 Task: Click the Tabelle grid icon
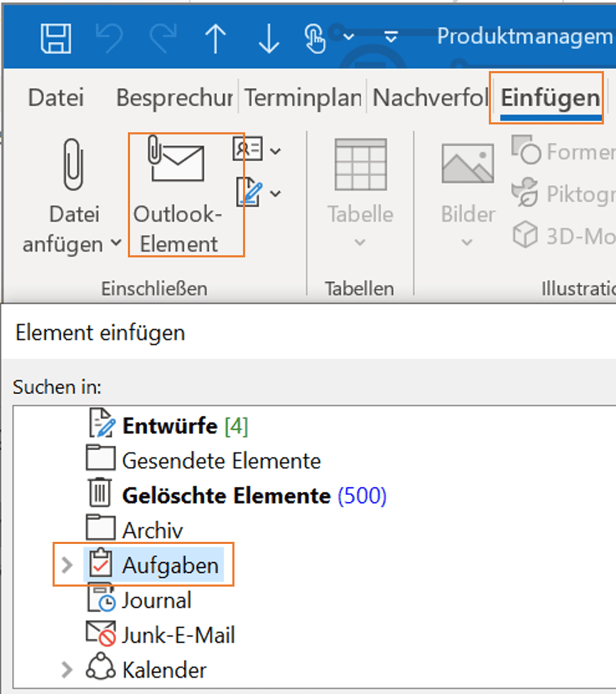(361, 164)
